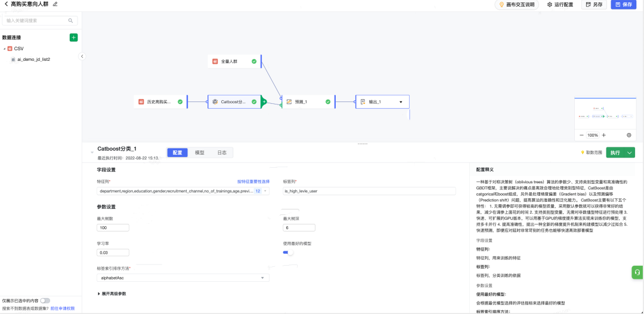Click the blue 保存 button

624,5
